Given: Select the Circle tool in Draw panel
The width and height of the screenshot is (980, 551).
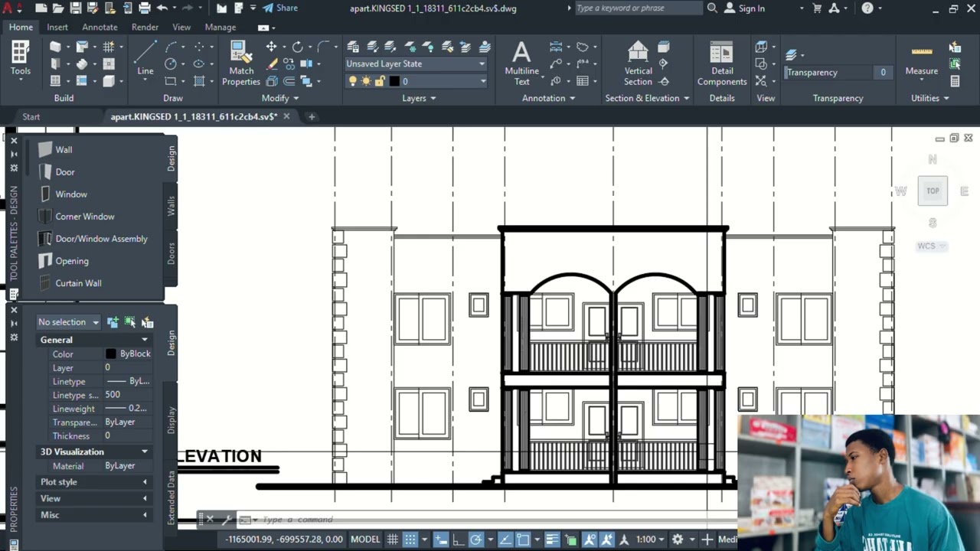Looking at the screenshot, I should click(171, 64).
